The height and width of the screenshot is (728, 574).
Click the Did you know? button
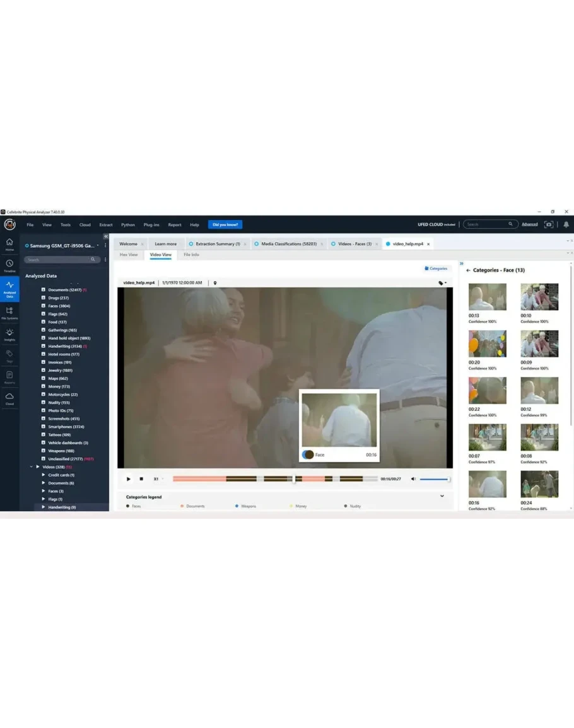coord(225,224)
